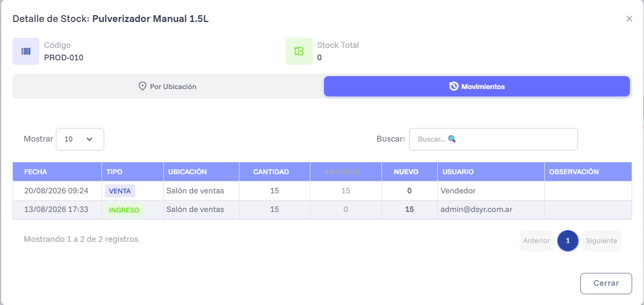Click the INGRESO type badge
644x305 pixels.
124,210
